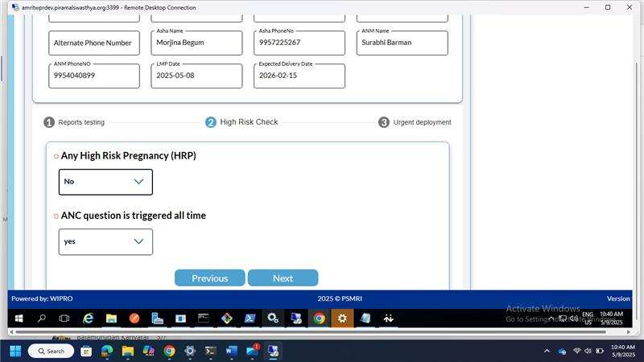The width and height of the screenshot is (644, 362).
Task: Click the Asha PhoneNo field
Action: point(299,43)
